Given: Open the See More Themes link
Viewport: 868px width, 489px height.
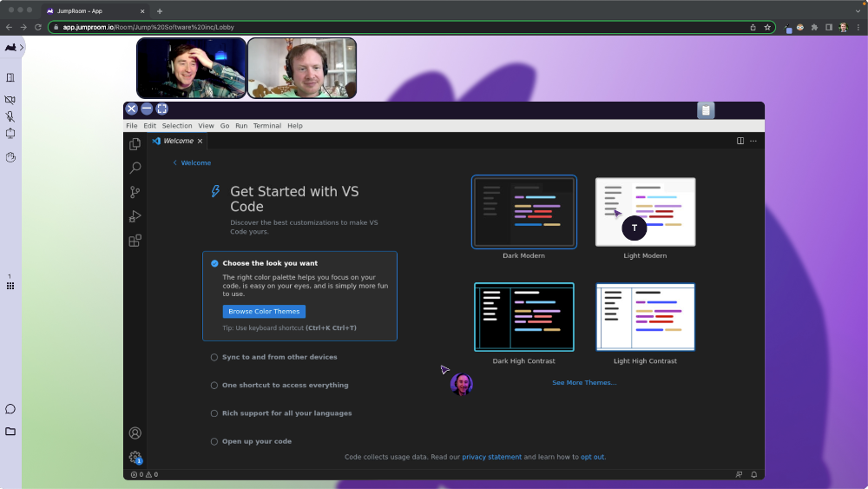Looking at the screenshot, I should point(584,383).
